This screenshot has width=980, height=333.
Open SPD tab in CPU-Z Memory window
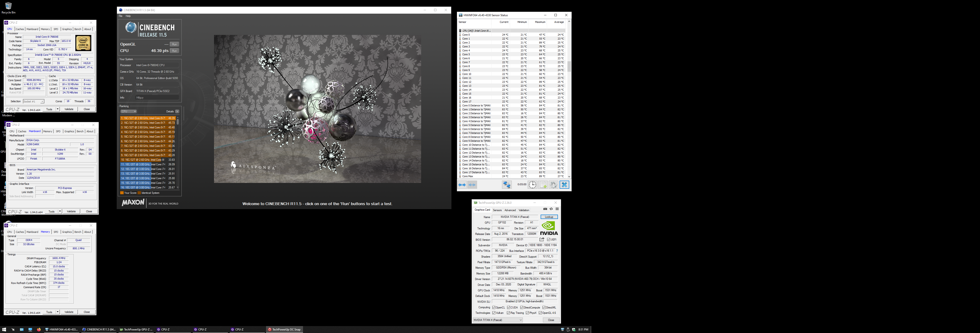[x=56, y=232]
